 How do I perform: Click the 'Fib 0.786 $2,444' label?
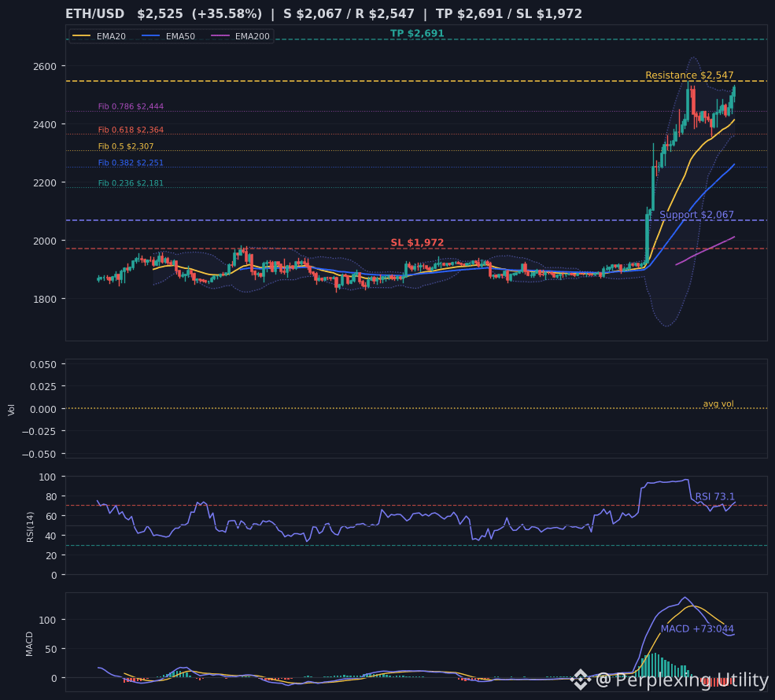[x=131, y=106]
